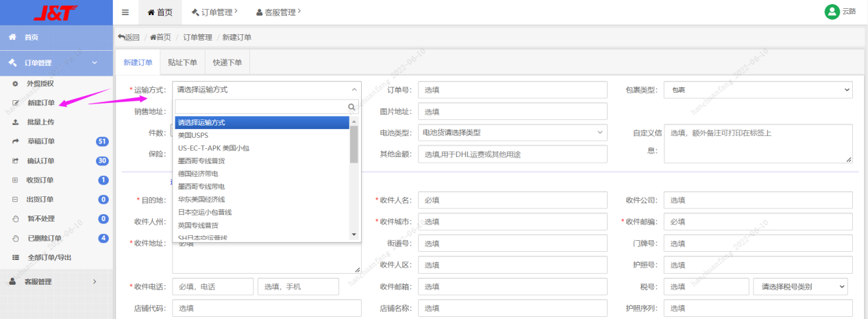Screen dimensions: 868x319
Task: Open the 云路 user name menu
Action: pos(850,12)
